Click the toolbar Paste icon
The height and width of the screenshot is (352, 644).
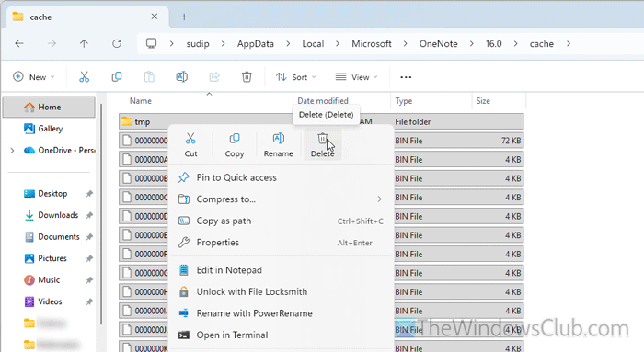click(149, 76)
